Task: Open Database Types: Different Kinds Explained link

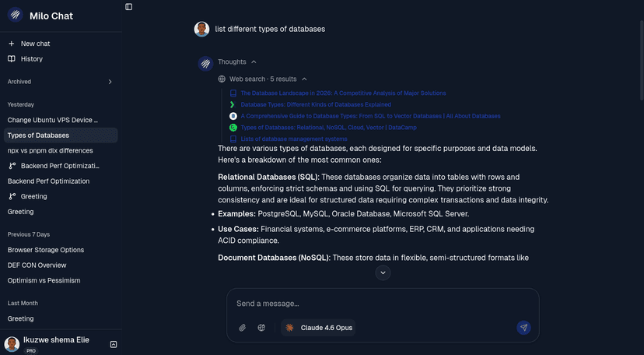Action: [x=316, y=104]
